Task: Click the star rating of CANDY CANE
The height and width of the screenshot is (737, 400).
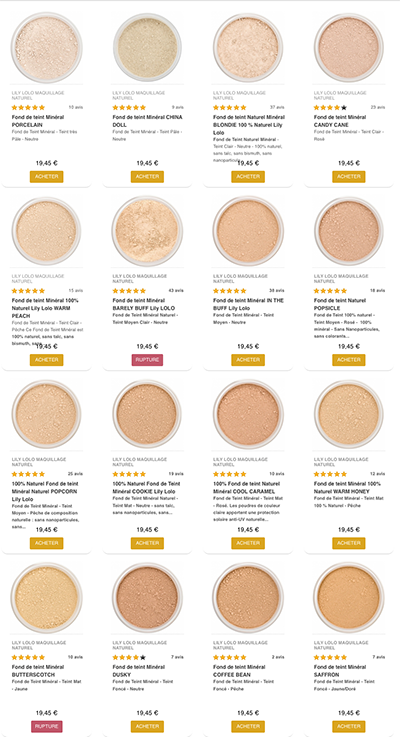Action: (330, 107)
